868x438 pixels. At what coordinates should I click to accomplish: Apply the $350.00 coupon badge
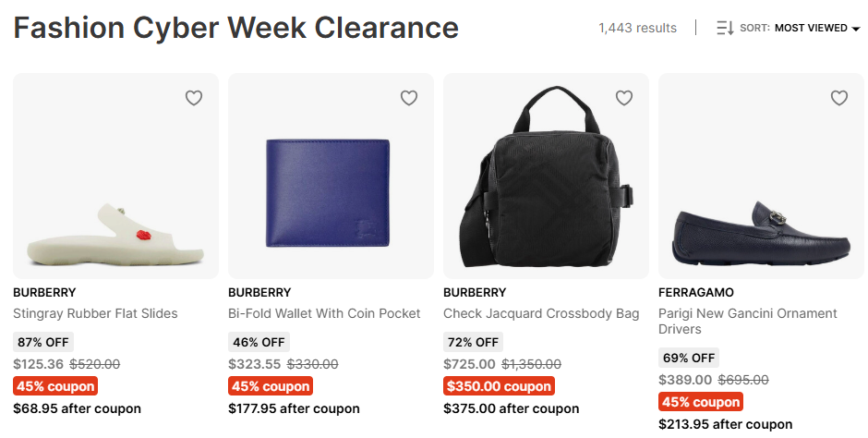[x=499, y=386]
